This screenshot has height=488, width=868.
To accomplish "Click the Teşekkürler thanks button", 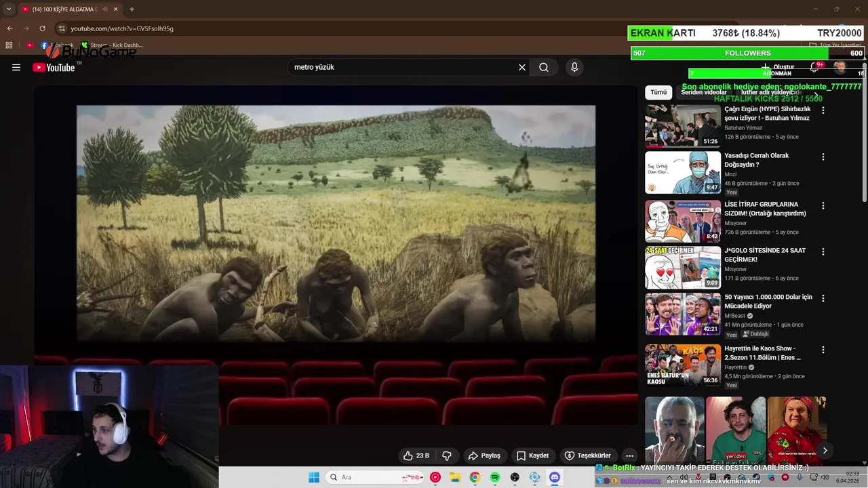I will point(588,455).
